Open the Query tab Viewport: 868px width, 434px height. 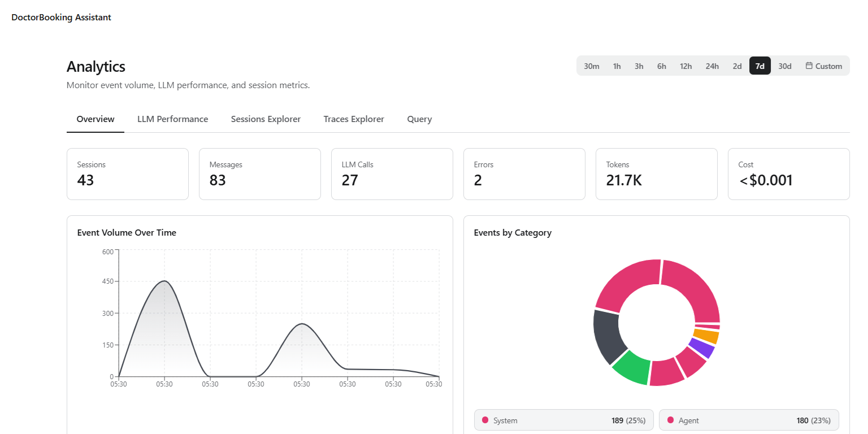(x=419, y=119)
